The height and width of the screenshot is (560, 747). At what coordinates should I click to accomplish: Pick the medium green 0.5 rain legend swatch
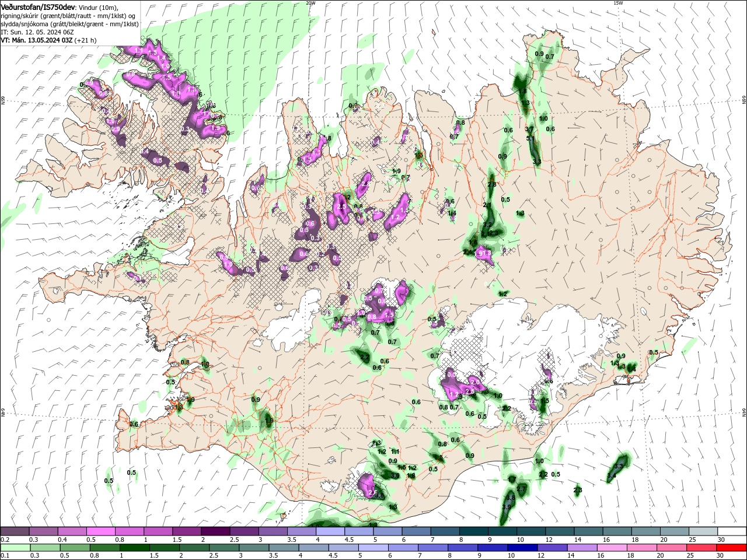click(x=75, y=548)
